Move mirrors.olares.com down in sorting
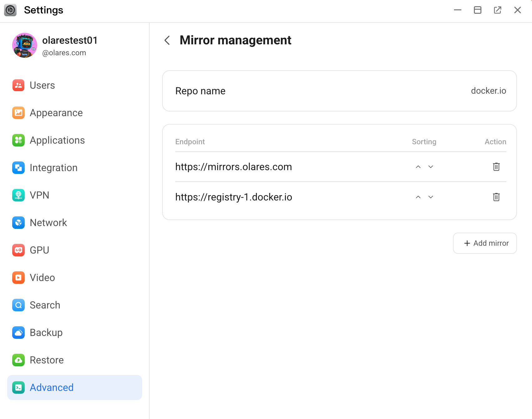Image resolution: width=532 pixels, height=419 pixels. pos(431,167)
